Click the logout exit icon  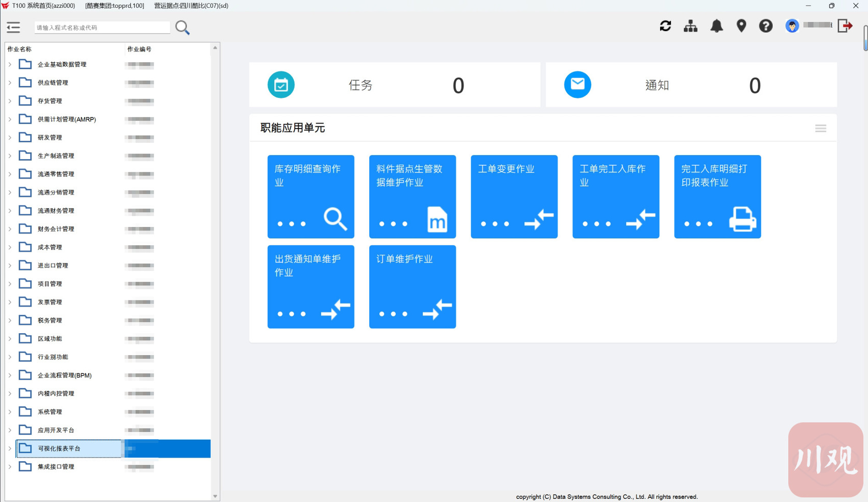(x=845, y=26)
